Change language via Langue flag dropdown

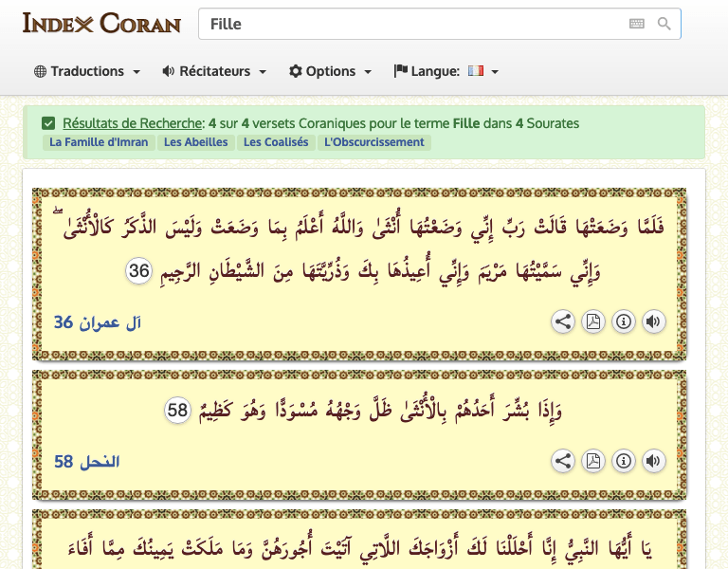[x=446, y=71]
